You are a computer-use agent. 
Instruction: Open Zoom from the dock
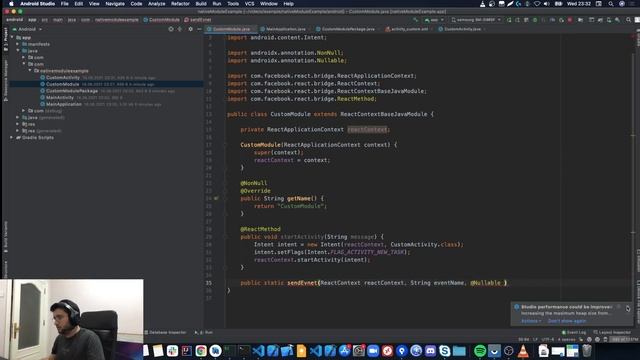373,351
